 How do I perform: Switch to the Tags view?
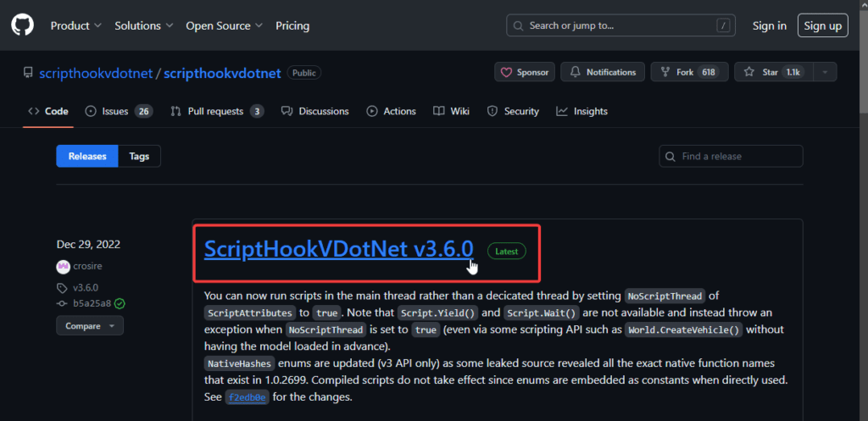click(x=139, y=156)
